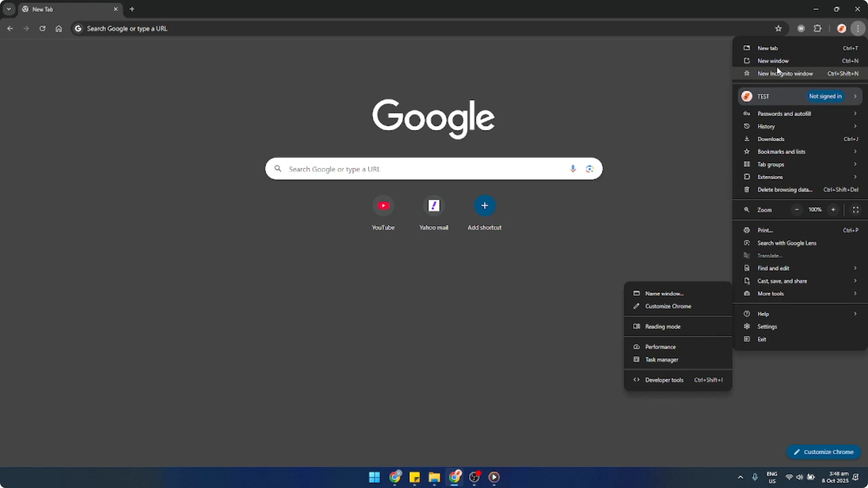868x488 pixels.
Task: Click the W extension icon in the toolbar
Action: (x=801, y=29)
